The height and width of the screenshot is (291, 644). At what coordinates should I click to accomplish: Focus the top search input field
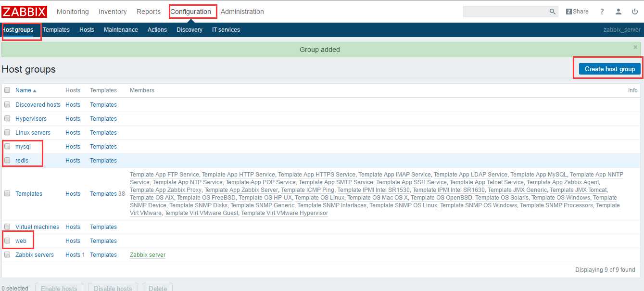click(x=505, y=12)
